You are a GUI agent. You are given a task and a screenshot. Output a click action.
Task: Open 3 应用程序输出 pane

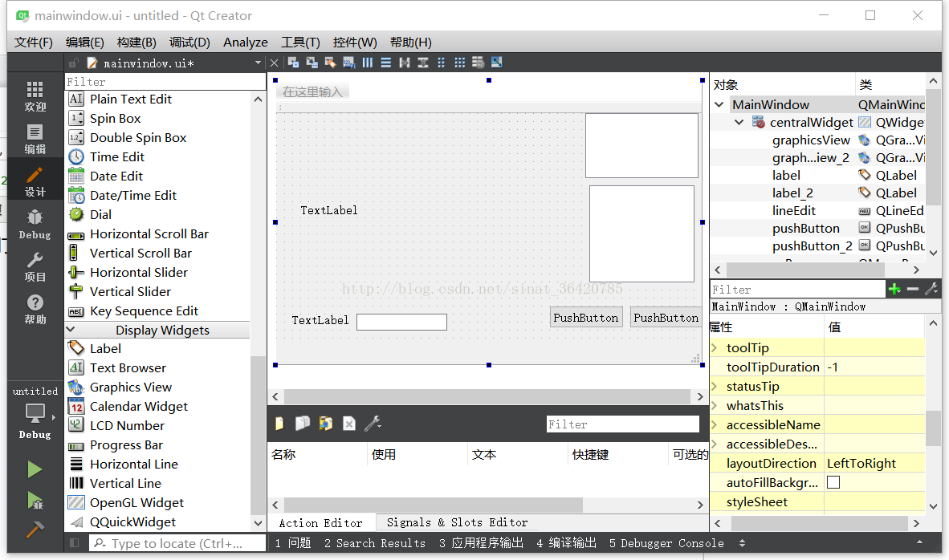point(482,543)
